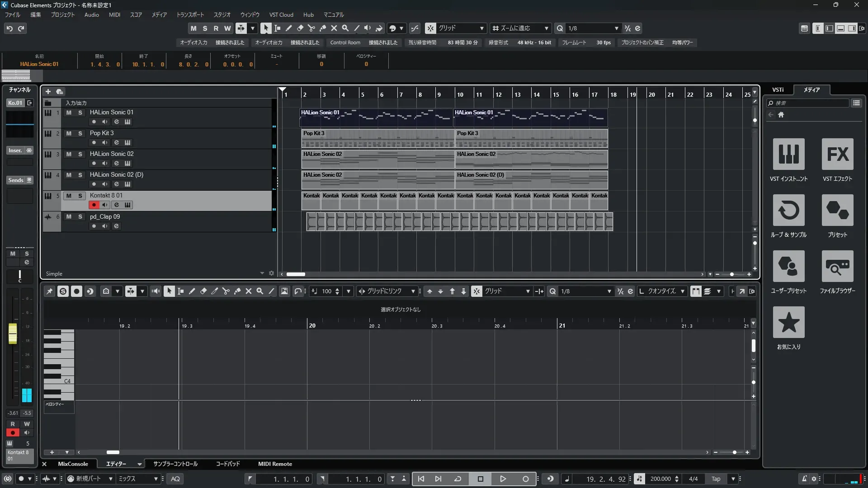The height and width of the screenshot is (488, 868).
Task: Click the Tap tempo button
Action: (x=716, y=479)
